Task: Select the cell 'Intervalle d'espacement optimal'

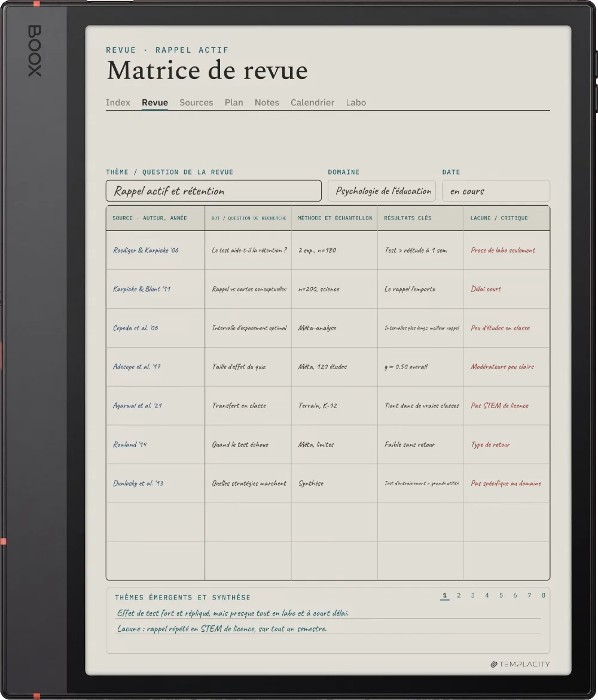Action: [248, 328]
